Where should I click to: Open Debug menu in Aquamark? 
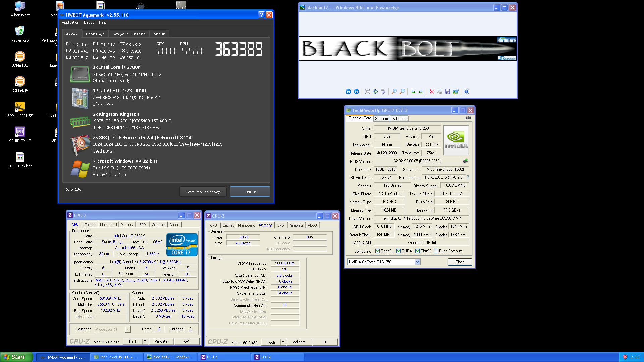click(x=89, y=22)
